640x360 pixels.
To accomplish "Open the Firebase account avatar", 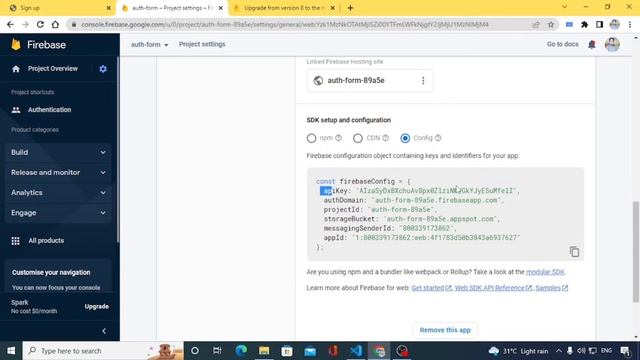I will 612,44.
